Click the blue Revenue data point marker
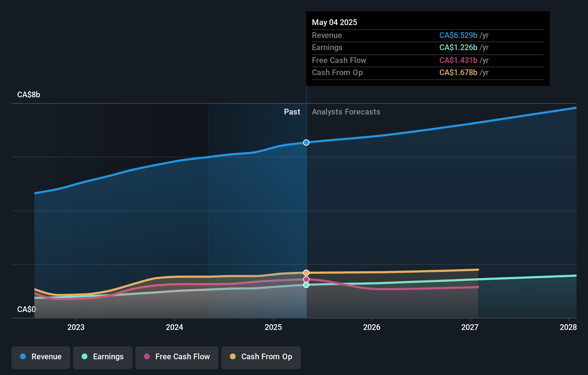This screenshot has width=588, height=375. click(306, 142)
